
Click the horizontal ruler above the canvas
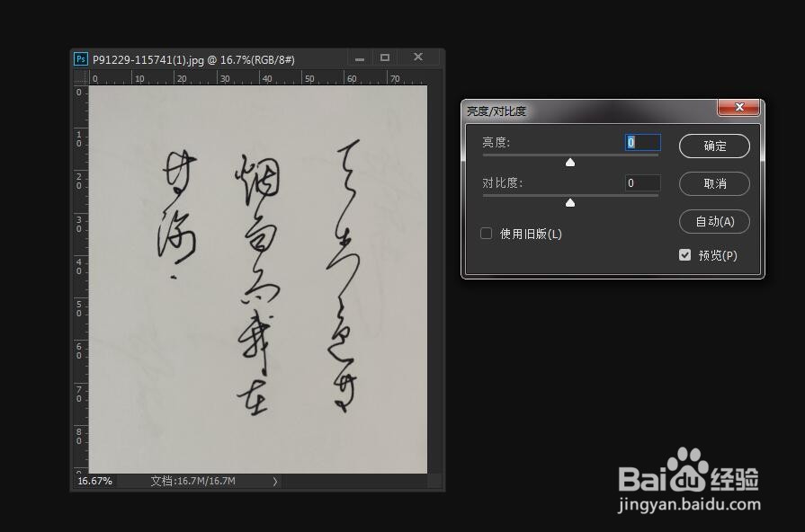pos(252,78)
